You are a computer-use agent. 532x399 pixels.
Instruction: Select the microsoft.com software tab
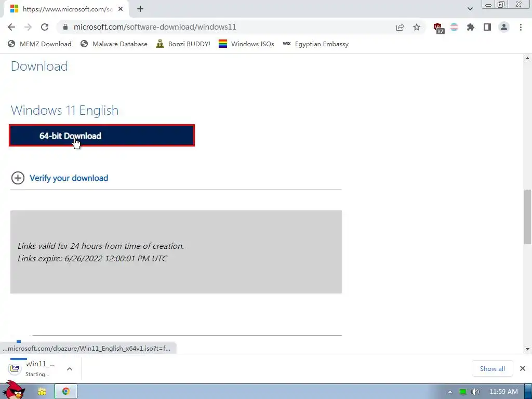click(66, 9)
